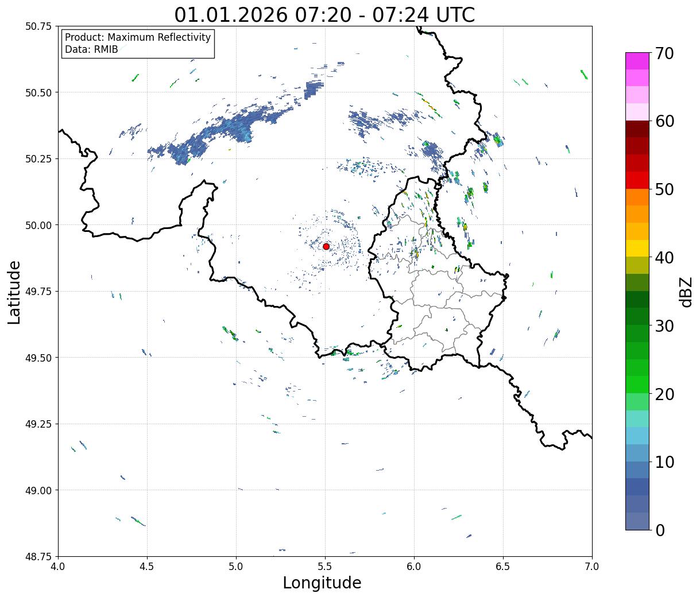Click the latitude tick label 49.75
The image size is (700, 597).
pyautogui.click(x=38, y=292)
